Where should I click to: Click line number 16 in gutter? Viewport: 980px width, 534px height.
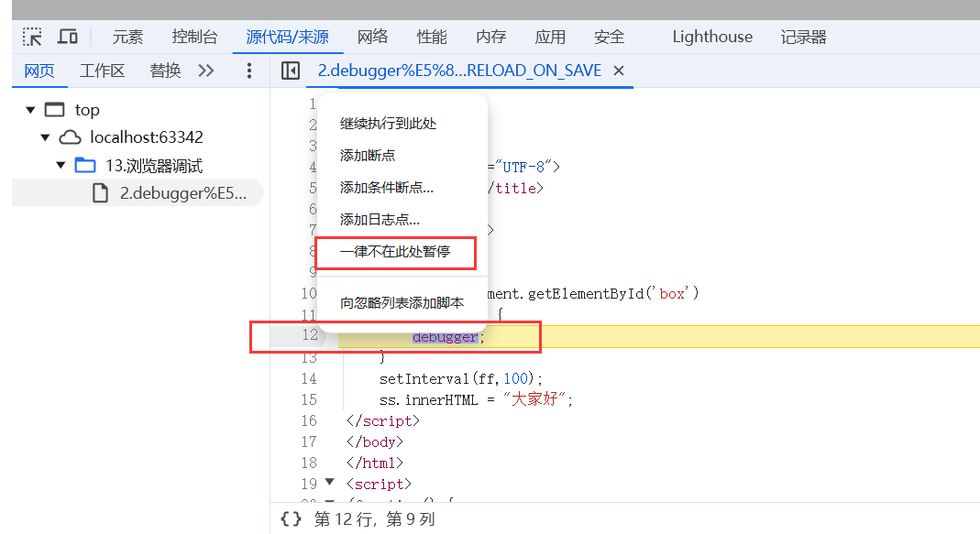(x=309, y=421)
